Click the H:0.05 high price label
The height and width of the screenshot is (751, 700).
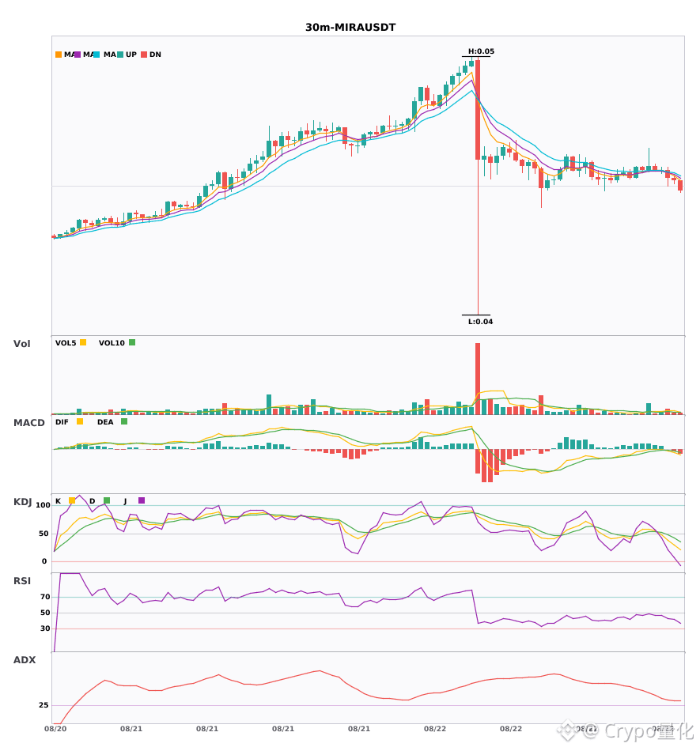(481, 51)
